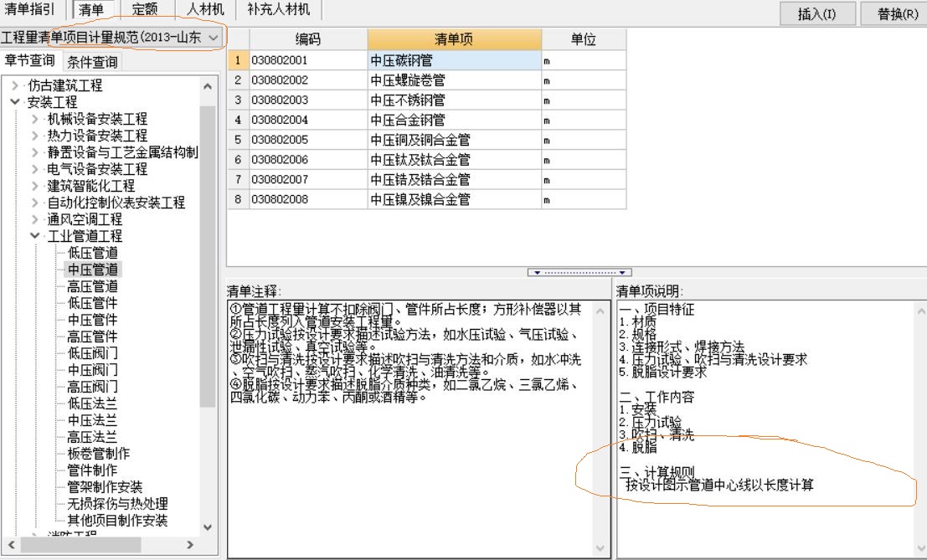Click code cell 030802003
This screenshot has width=927, height=560.
308,100
